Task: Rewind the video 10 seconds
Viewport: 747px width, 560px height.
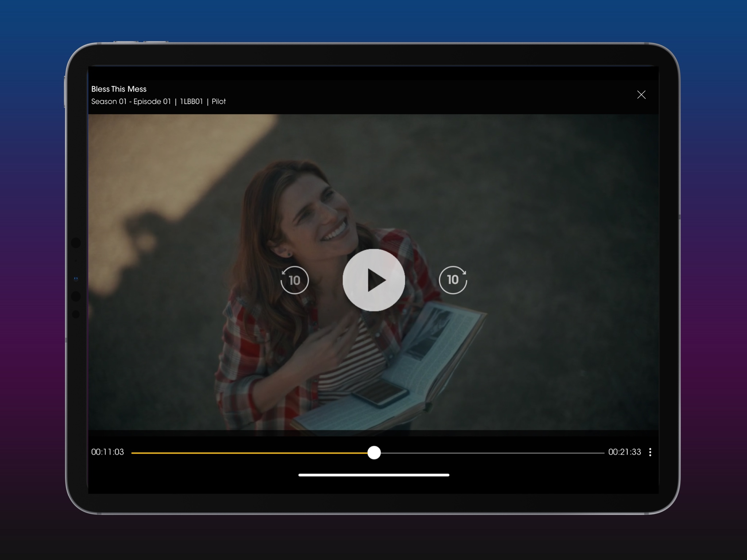Action: click(295, 280)
